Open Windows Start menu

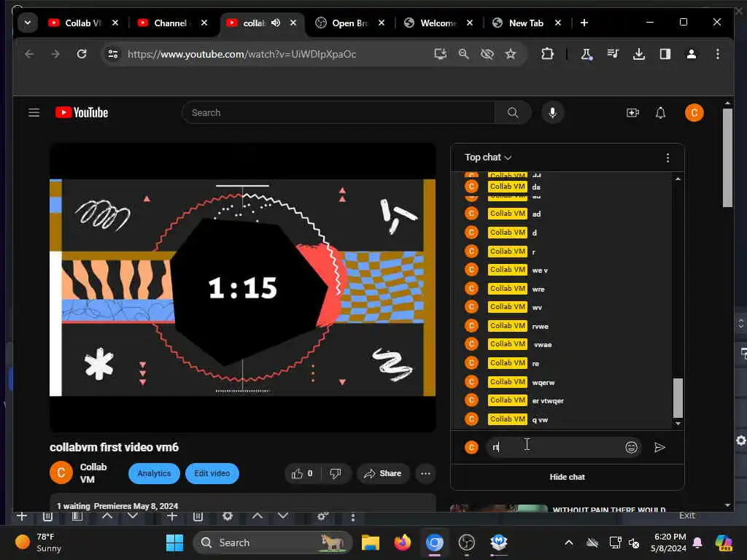[x=174, y=542]
